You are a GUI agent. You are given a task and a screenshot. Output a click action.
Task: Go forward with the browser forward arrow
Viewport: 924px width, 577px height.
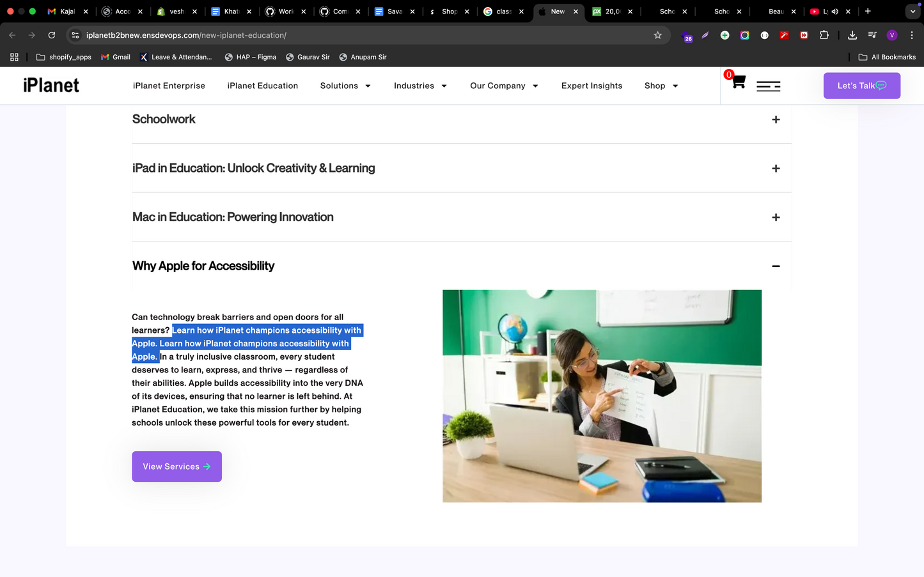[32, 35]
